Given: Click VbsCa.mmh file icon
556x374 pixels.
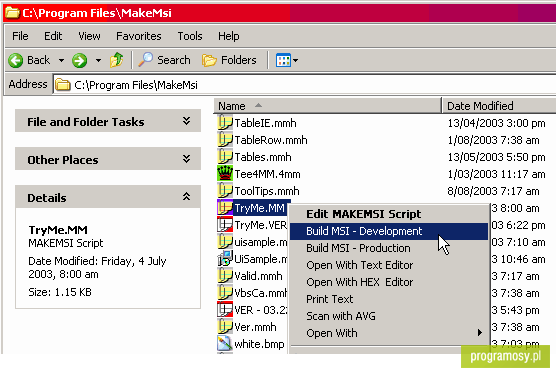Looking at the screenshot, I should click(x=224, y=293).
